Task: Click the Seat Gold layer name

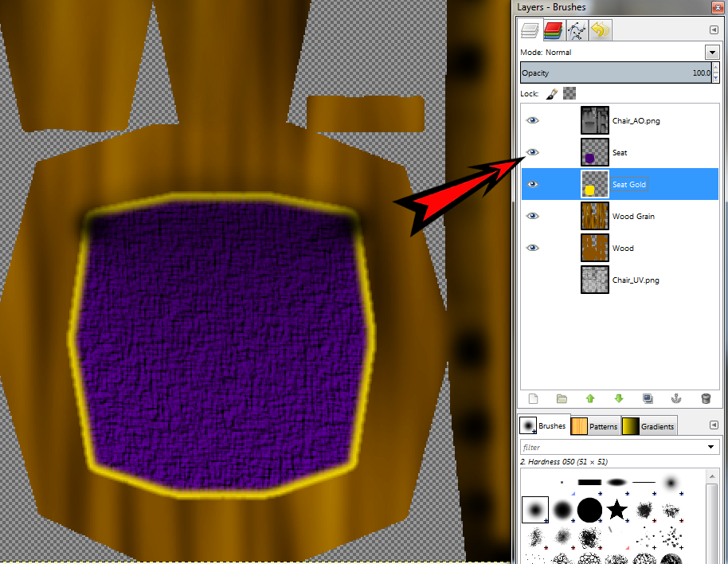Action: [629, 185]
